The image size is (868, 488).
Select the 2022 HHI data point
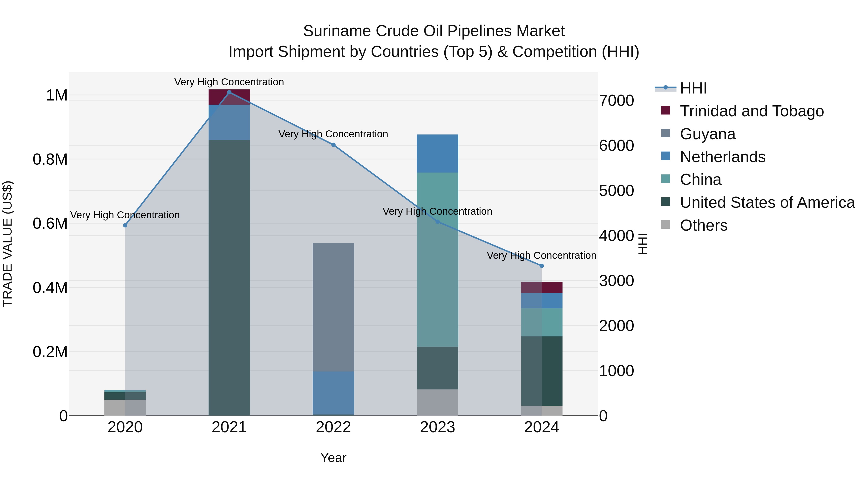click(x=334, y=145)
